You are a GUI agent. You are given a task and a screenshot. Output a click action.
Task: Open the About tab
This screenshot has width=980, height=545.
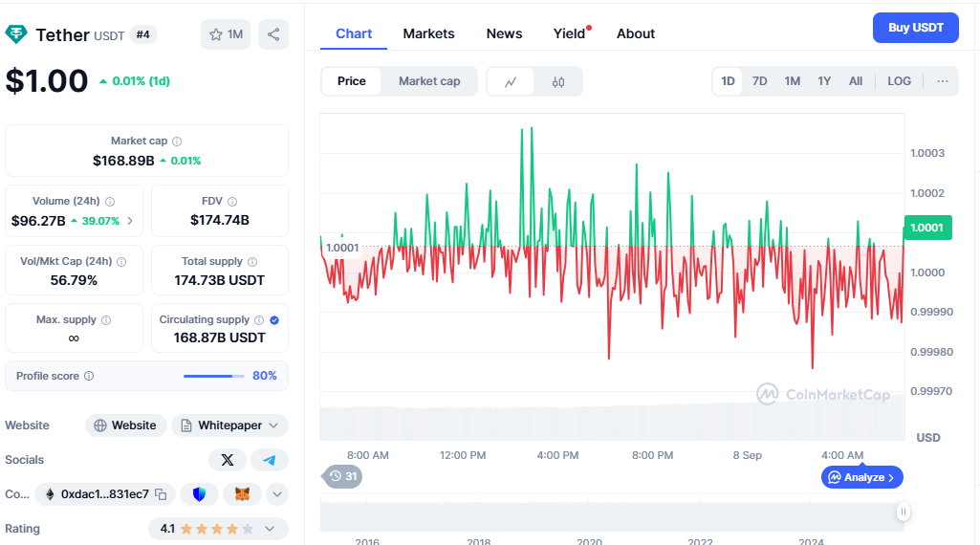tap(636, 33)
